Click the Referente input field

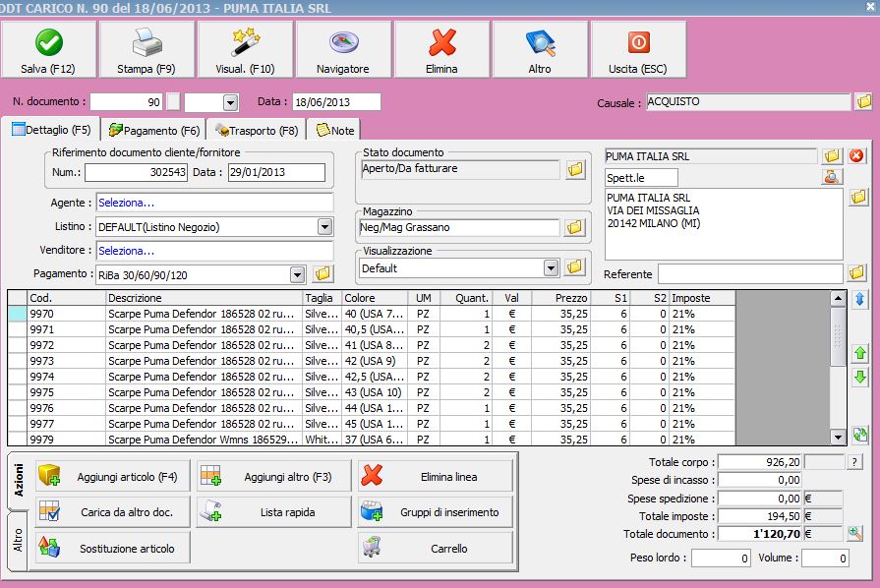click(x=751, y=273)
